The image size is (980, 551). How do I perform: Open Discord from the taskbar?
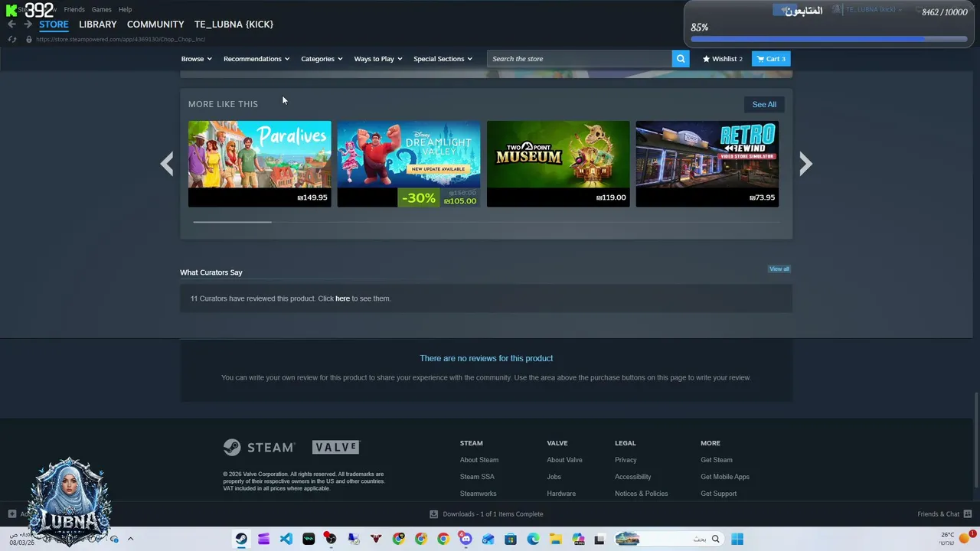(465, 539)
